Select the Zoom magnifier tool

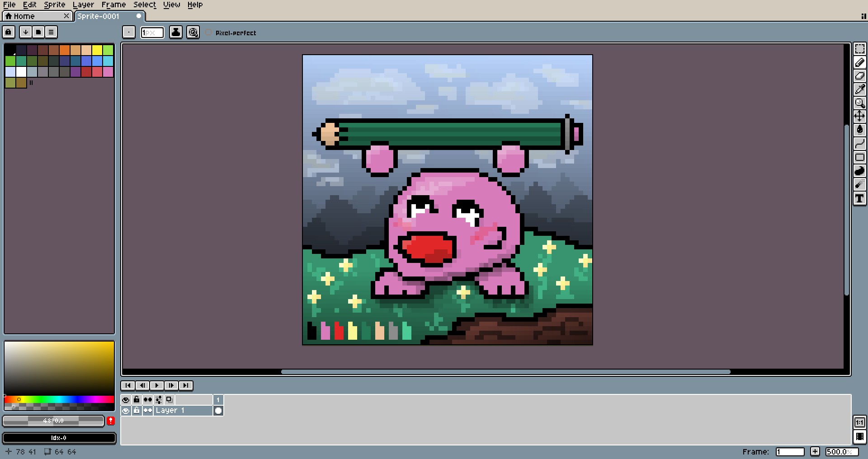[859, 103]
